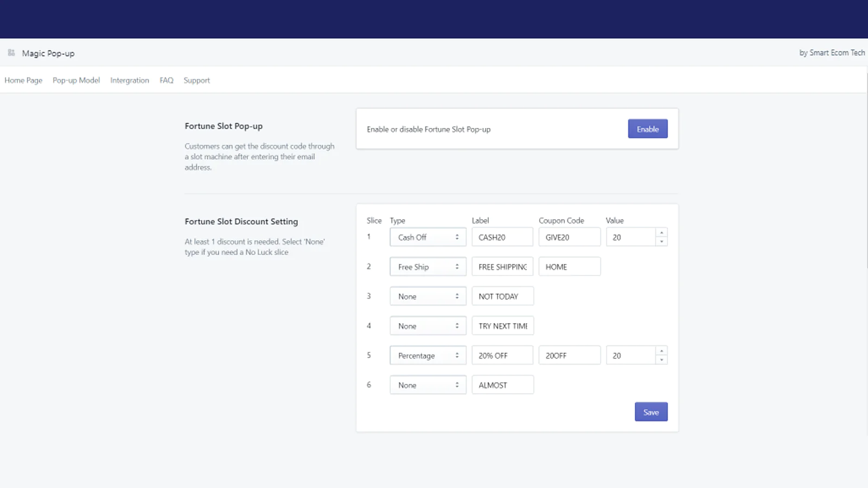Enable the Fortune Slot Pop-up
868x488 pixels.
click(x=647, y=129)
